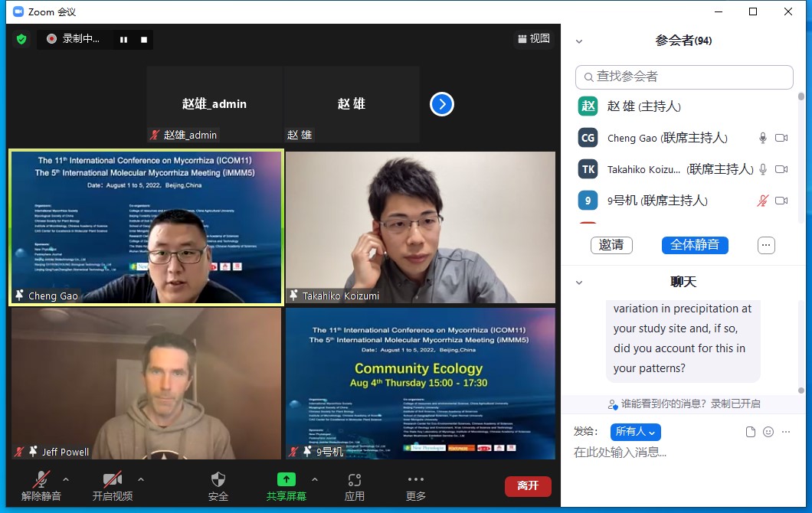Click the search participants field
Screen dimensions: 812x513
point(684,77)
